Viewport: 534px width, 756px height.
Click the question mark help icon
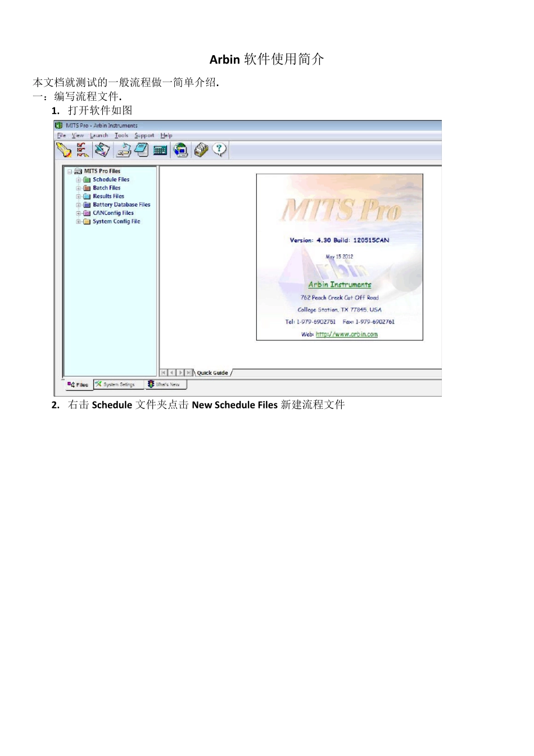(x=220, y=149)
